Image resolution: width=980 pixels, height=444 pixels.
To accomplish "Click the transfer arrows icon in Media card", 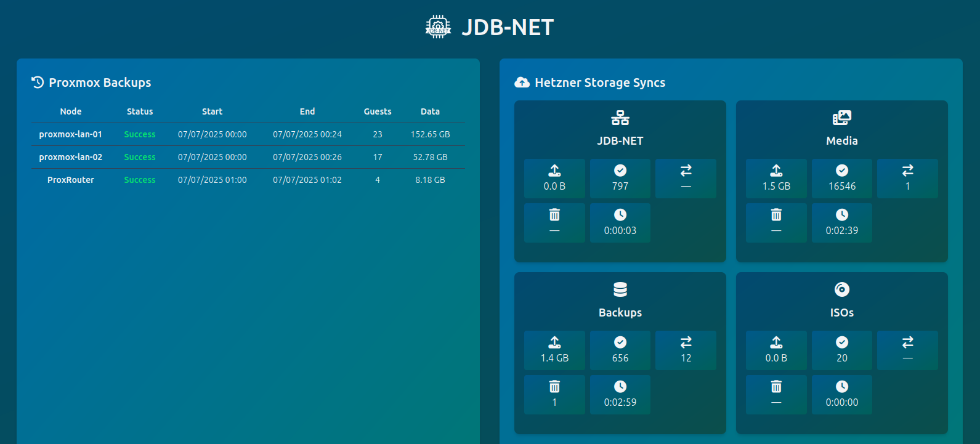I will (x=908, y=170).
